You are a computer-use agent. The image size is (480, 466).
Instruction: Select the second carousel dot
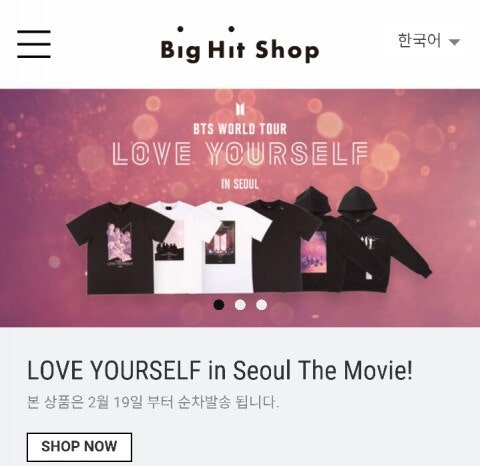(x=240, y=305)
